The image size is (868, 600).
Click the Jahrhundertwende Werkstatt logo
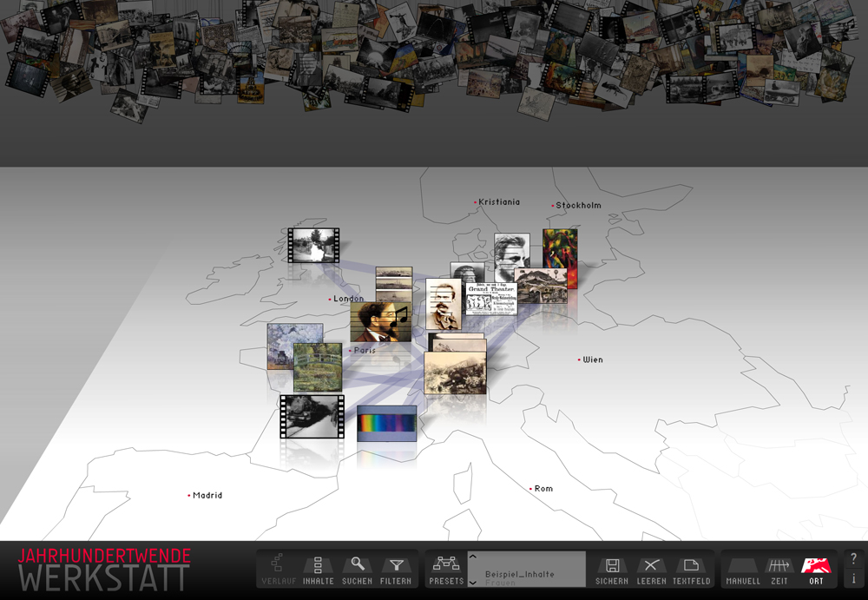tap(105, 570)
